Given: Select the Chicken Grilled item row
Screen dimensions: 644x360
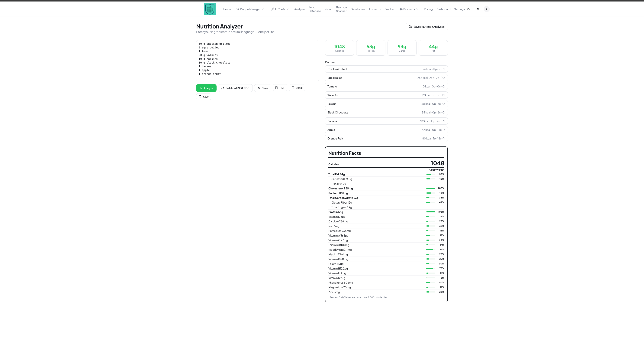Looking at the screenshot, I should coord(386,69).
